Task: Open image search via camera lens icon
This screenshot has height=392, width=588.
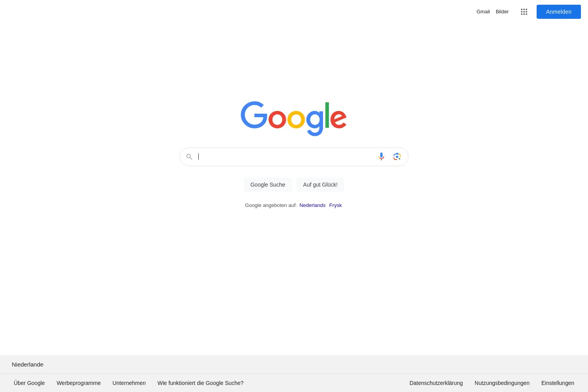Action: pos(397,157)
